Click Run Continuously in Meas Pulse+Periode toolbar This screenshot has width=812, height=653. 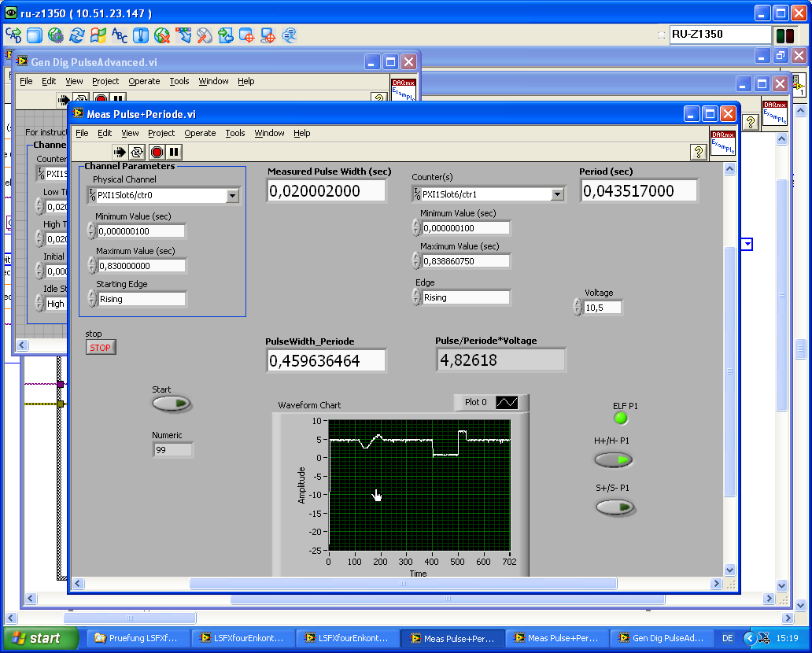[x=137, y=152]
